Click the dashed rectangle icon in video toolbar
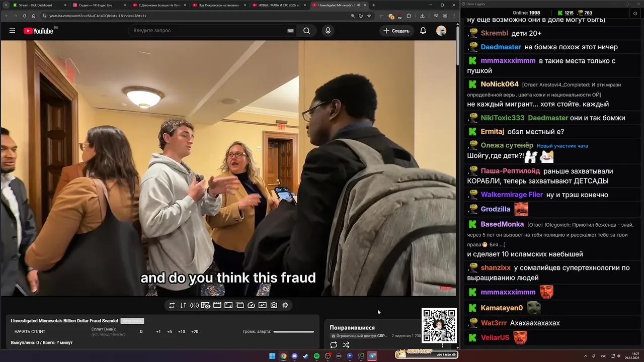Image resolution: width=644 pixels, height=362 pixels. tap(240, 305)
